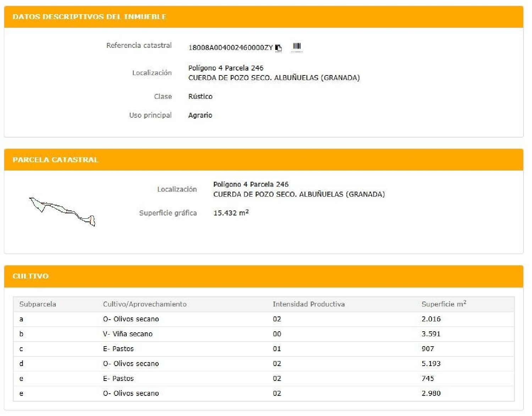
Task: Click the 'Superficie m²' column header
Action: coord(443,304)
